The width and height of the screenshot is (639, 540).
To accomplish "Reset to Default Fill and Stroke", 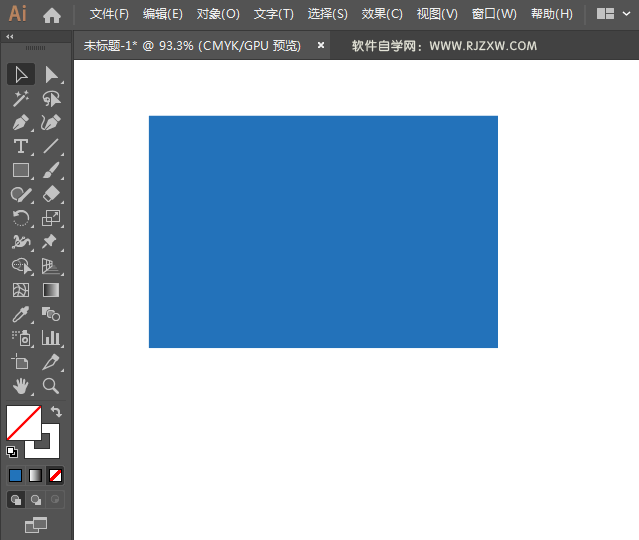I will pos(12,452).
